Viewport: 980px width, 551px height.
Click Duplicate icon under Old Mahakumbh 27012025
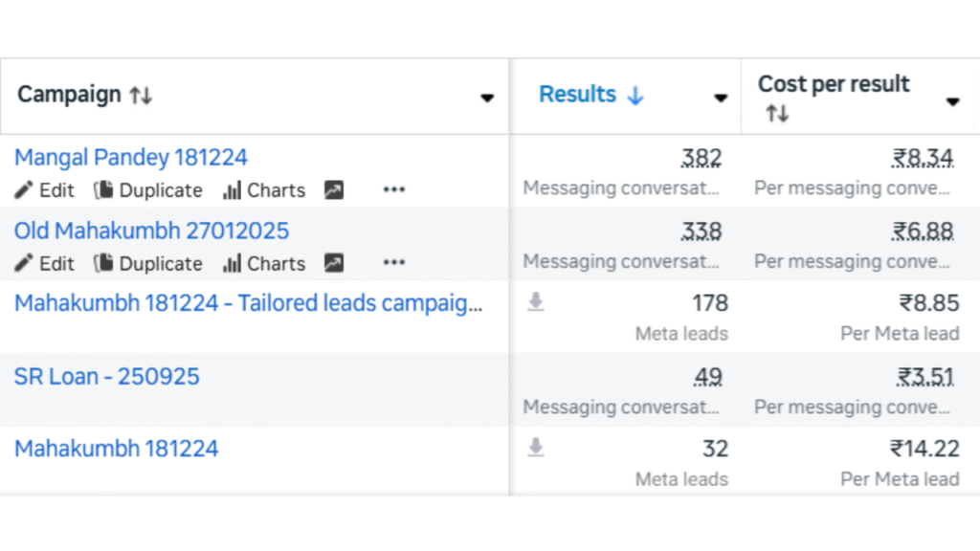(x=103, y=263)
